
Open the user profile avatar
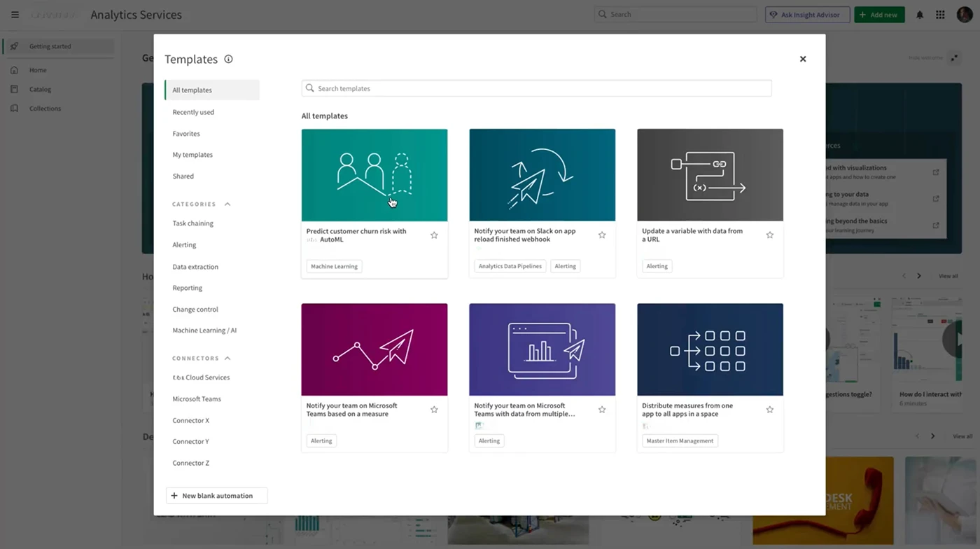pyautogui.click(x=965, y=15)
